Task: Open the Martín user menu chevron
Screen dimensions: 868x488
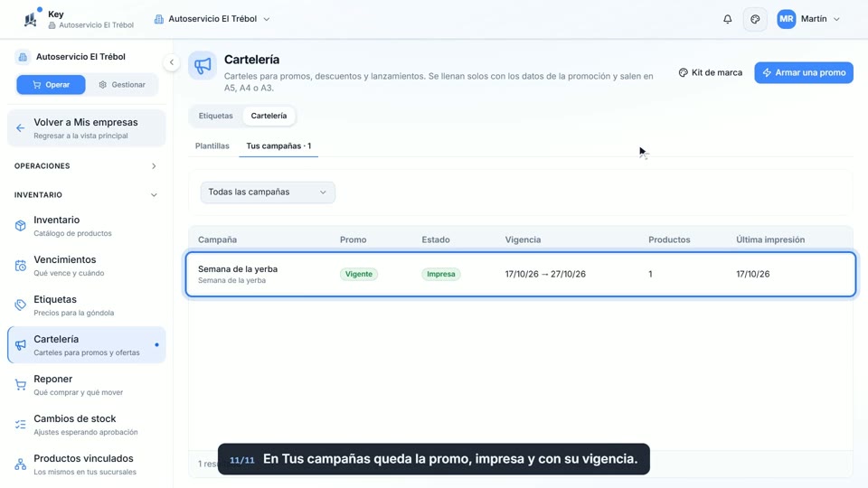Action: point(836,19)
